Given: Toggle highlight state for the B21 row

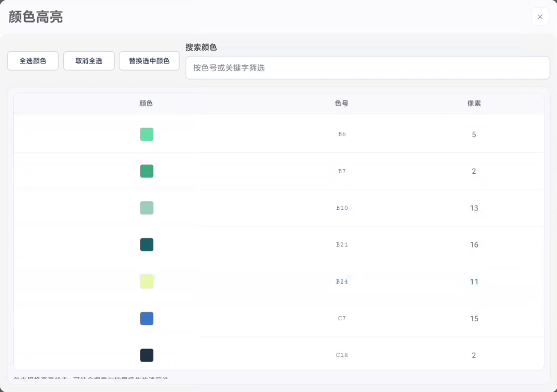Looking at the screenshot, I should [278, 244].
